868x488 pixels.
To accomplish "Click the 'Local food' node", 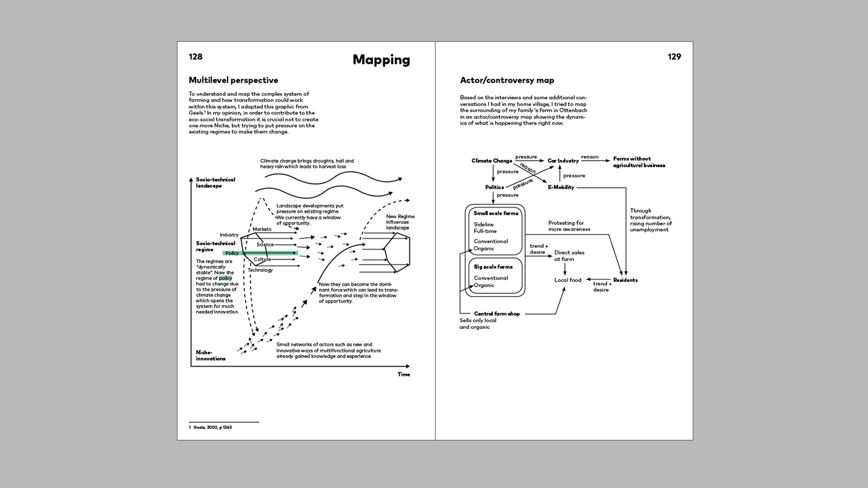I will 568,280.
